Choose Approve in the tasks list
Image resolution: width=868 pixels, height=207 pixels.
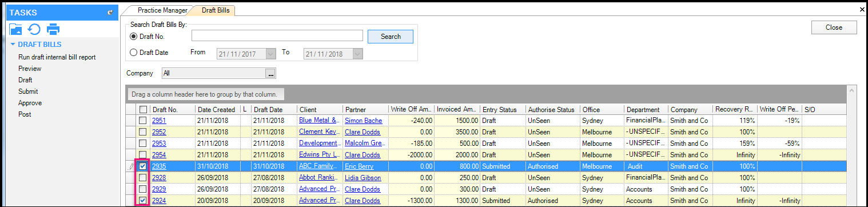[30, 103]
